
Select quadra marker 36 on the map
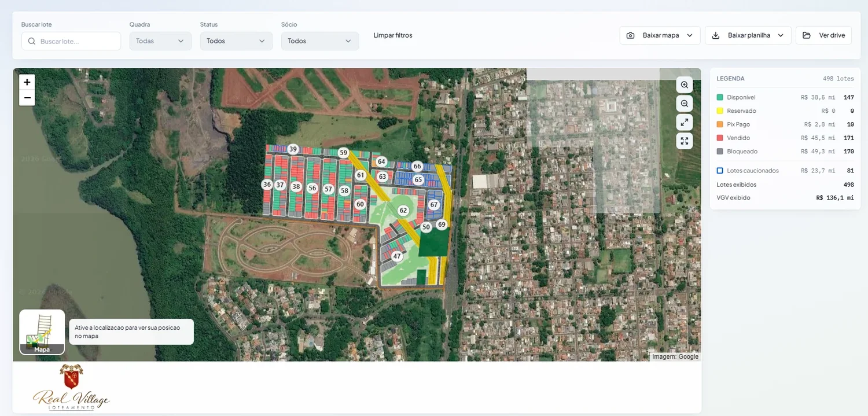tap(267, 185)
